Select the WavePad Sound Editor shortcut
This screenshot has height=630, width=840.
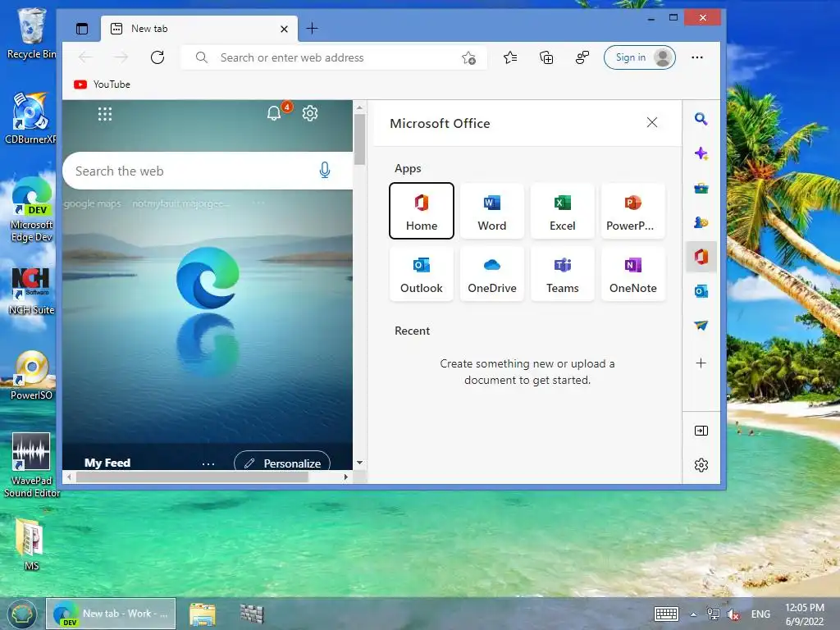click(x=32, y=465)
